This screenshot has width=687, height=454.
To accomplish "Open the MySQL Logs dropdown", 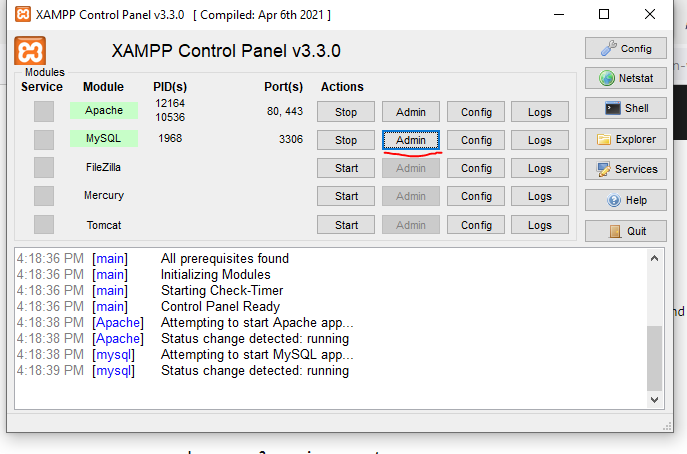I will (x=540, y=140).
